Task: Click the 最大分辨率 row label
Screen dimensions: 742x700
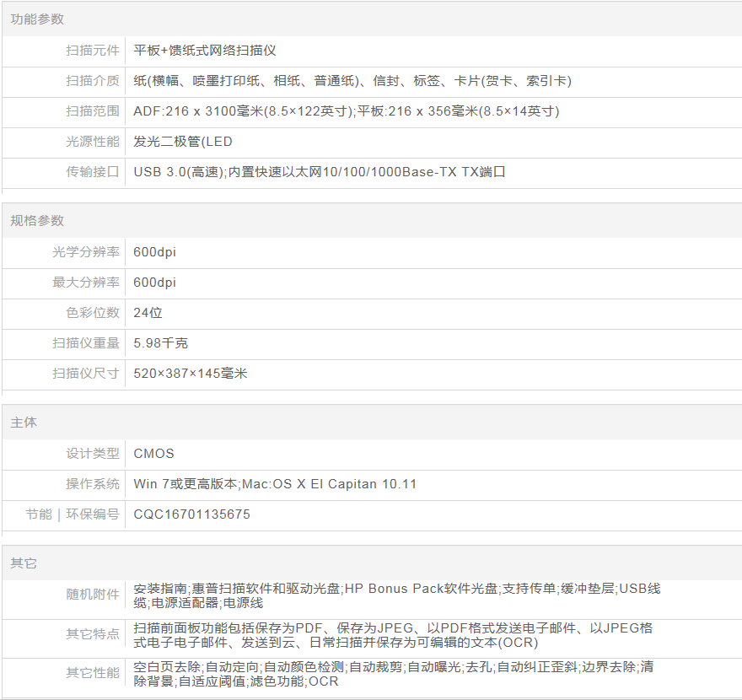Action: 86,283
